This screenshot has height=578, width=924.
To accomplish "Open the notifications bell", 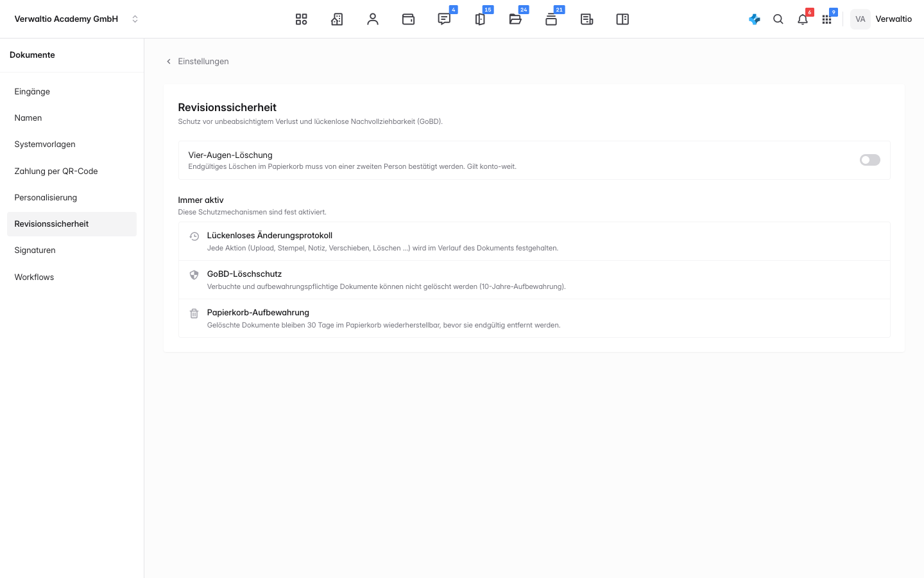I will 803,19.
